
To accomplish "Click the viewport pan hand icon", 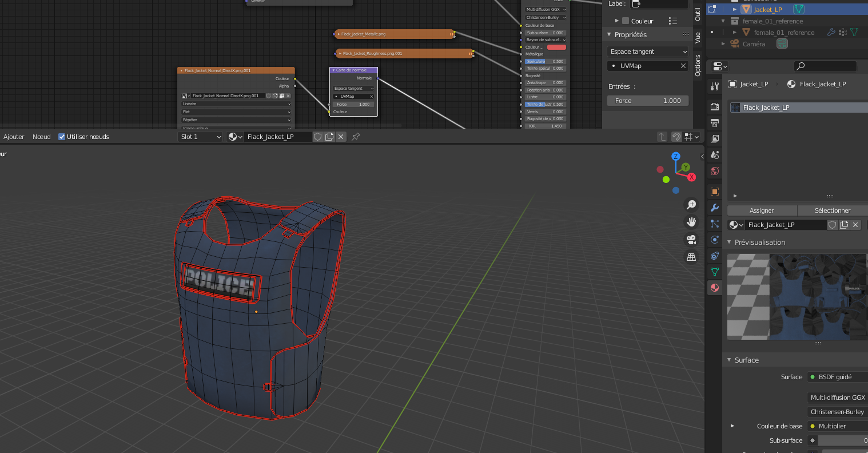I will click(691, 222).
